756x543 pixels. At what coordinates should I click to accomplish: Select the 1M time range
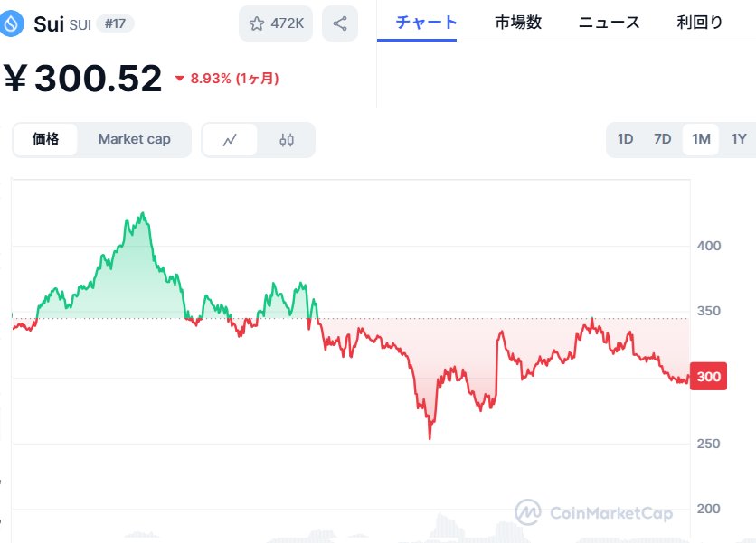click(701, 139)
